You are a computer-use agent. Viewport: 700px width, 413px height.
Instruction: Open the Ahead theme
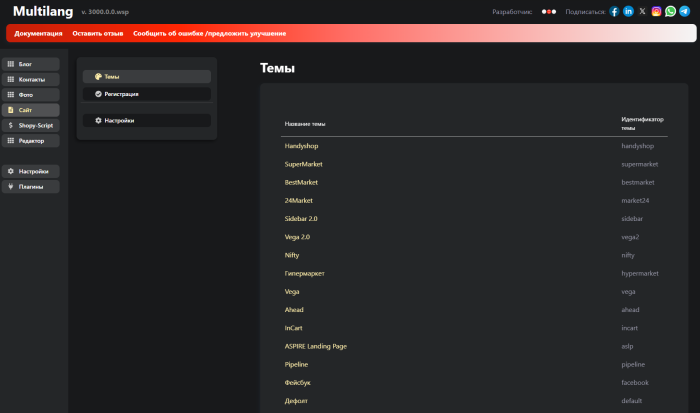click(x=294, y=310)
